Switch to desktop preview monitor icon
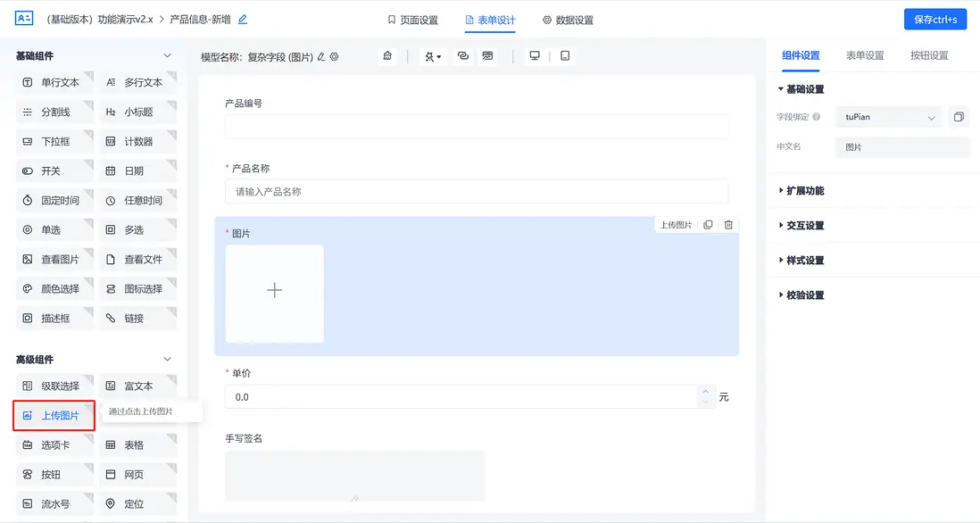The width and height of the screenshot is (980, 523). coord(534,54)
